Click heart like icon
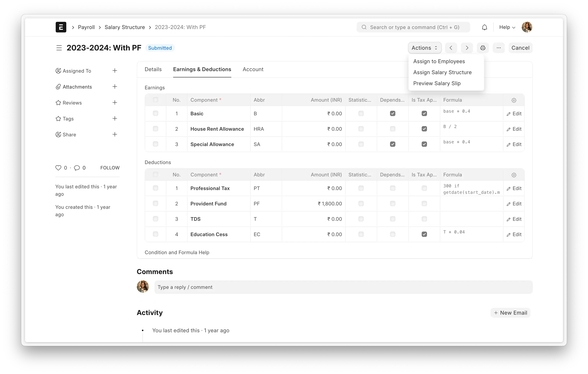588x374 pixels. tap(58, 168)
